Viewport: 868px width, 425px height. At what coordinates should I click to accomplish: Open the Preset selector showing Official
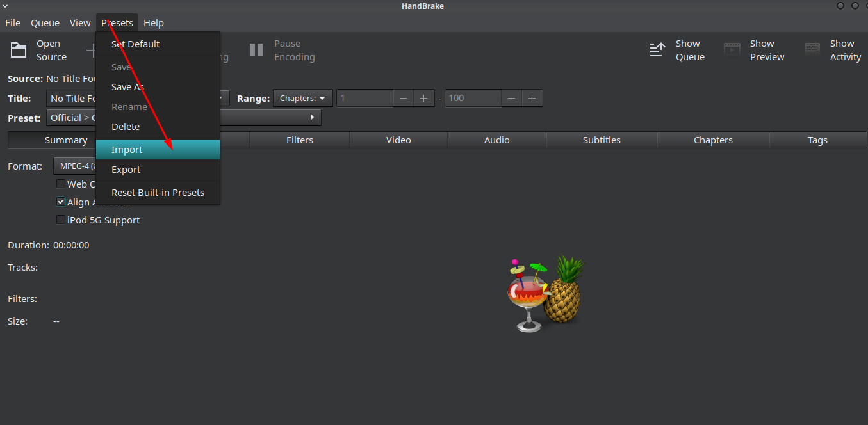point(184,118)
